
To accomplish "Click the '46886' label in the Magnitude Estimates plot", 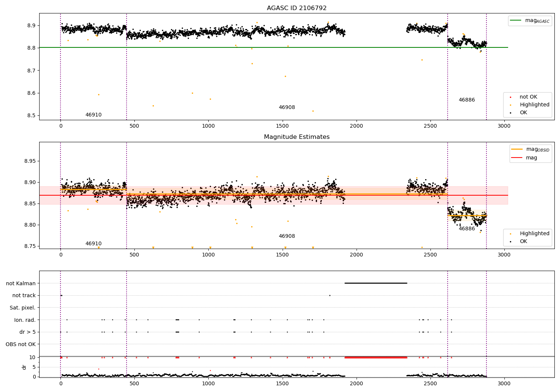I will 467,229.
